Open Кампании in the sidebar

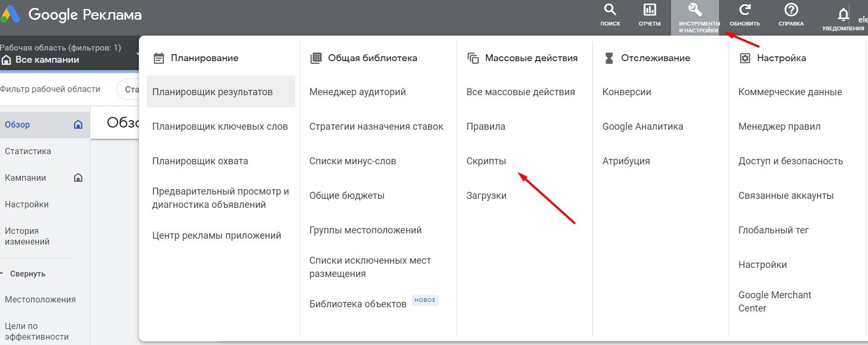click(x=26, y=178)
